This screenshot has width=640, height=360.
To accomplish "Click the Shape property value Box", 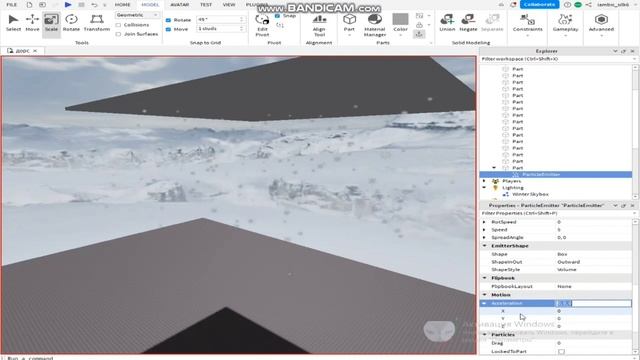I will 562,254.
